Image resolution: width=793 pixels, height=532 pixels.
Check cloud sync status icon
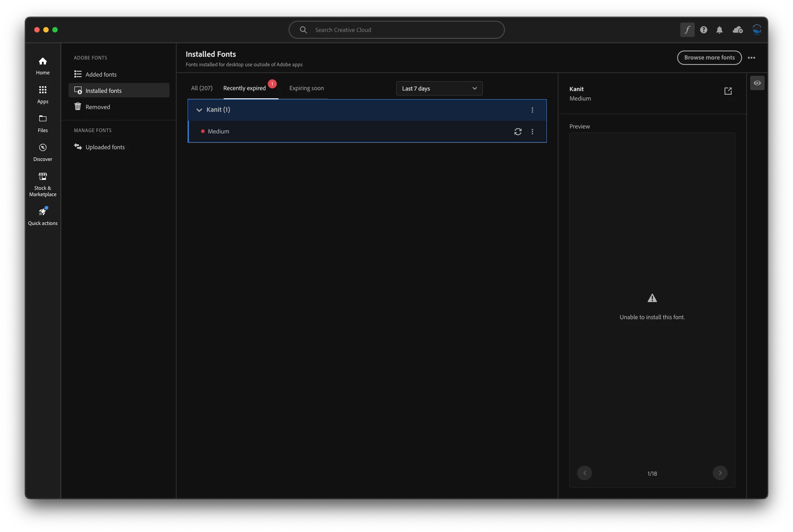[738, 30]
